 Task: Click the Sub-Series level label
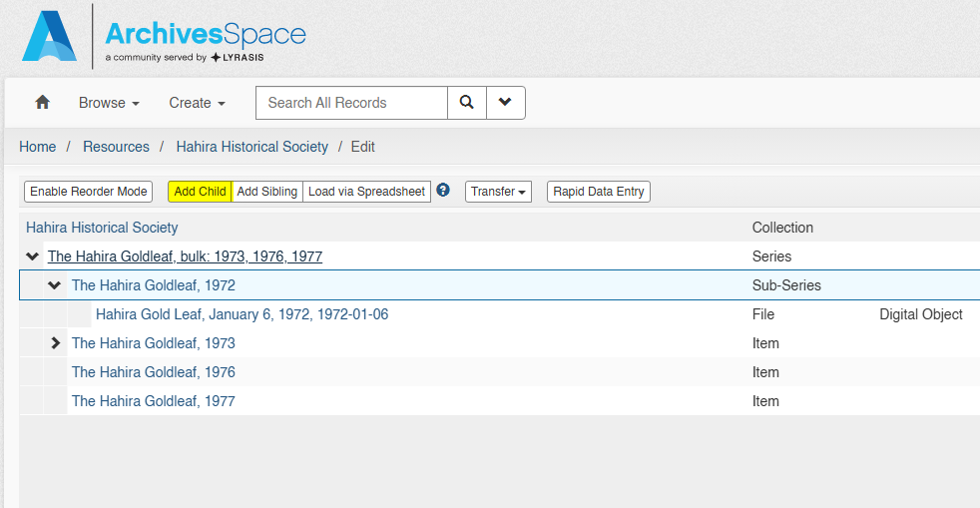786,285
